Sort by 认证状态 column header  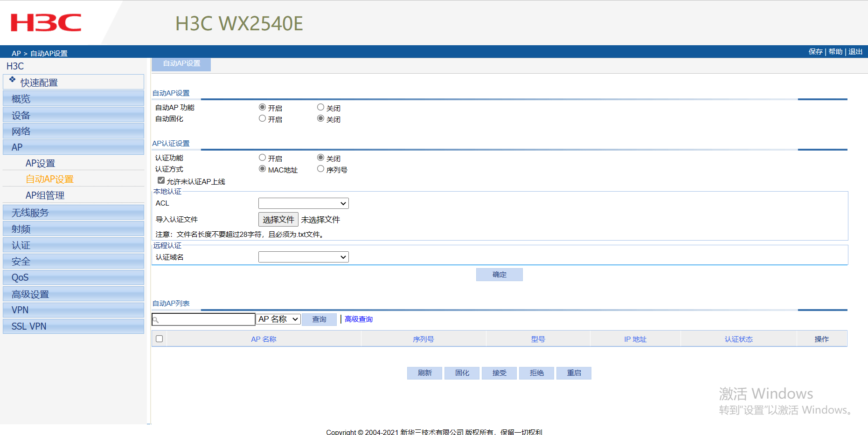click(x=739, y=339)
